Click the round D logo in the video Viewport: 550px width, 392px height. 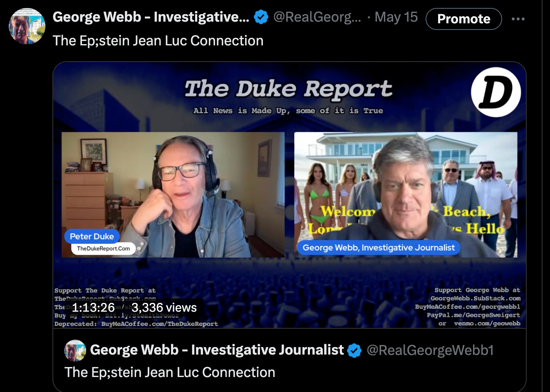495,92
